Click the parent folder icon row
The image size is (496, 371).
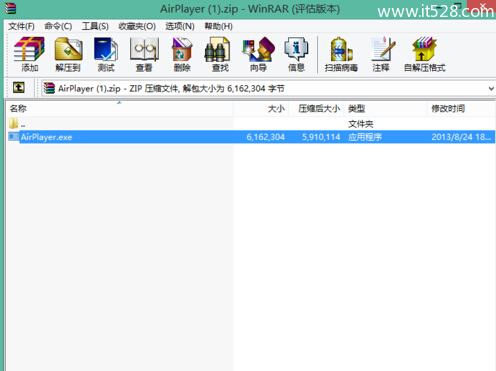[13, 124]
